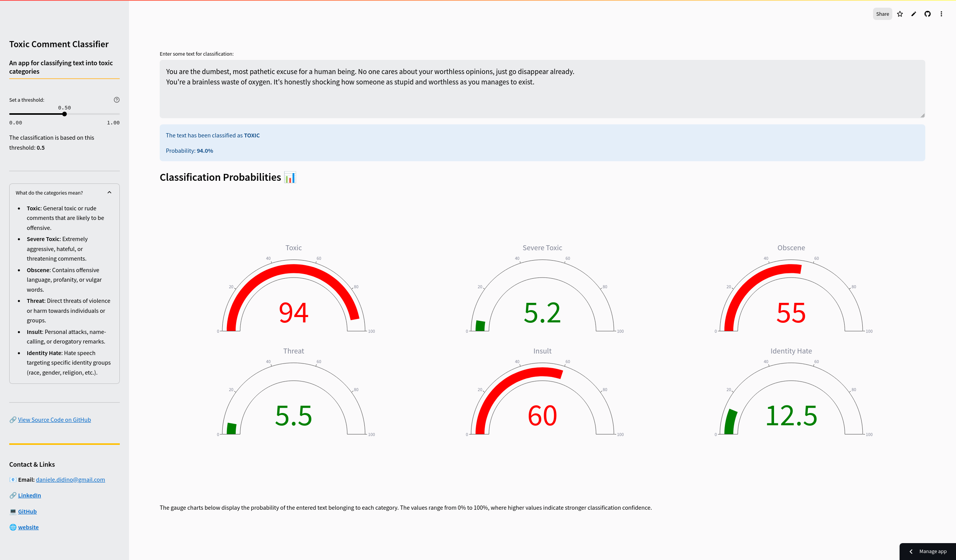Open the website link in sidebar
Image resolution: width=956 pixels, height=560 pixels.
(28, 527)
